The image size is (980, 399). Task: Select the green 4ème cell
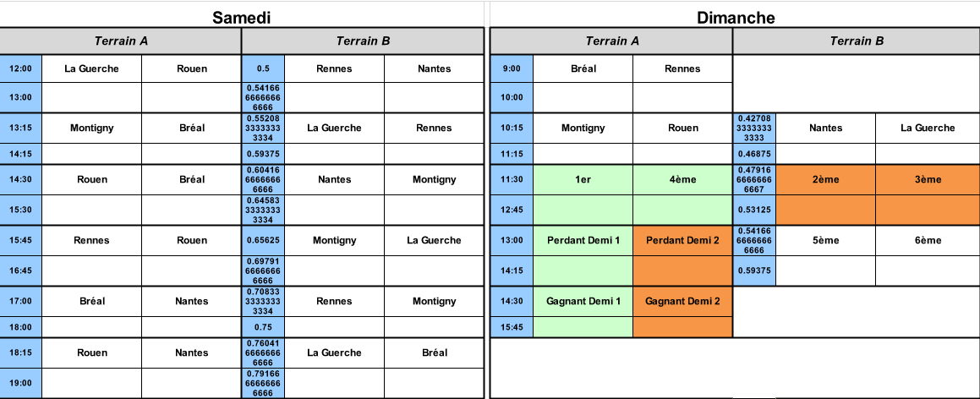tap(682, 180)
